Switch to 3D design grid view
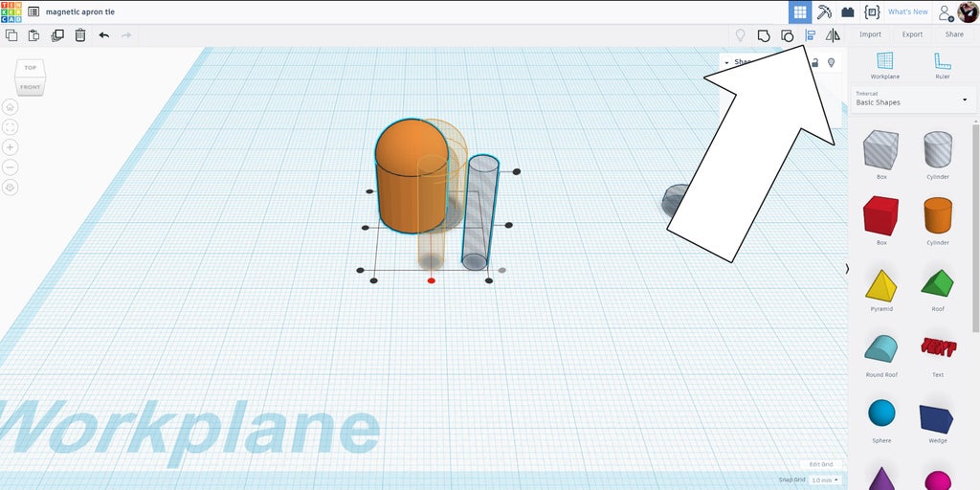Screen dimensions: 980x490 (800, 11)
